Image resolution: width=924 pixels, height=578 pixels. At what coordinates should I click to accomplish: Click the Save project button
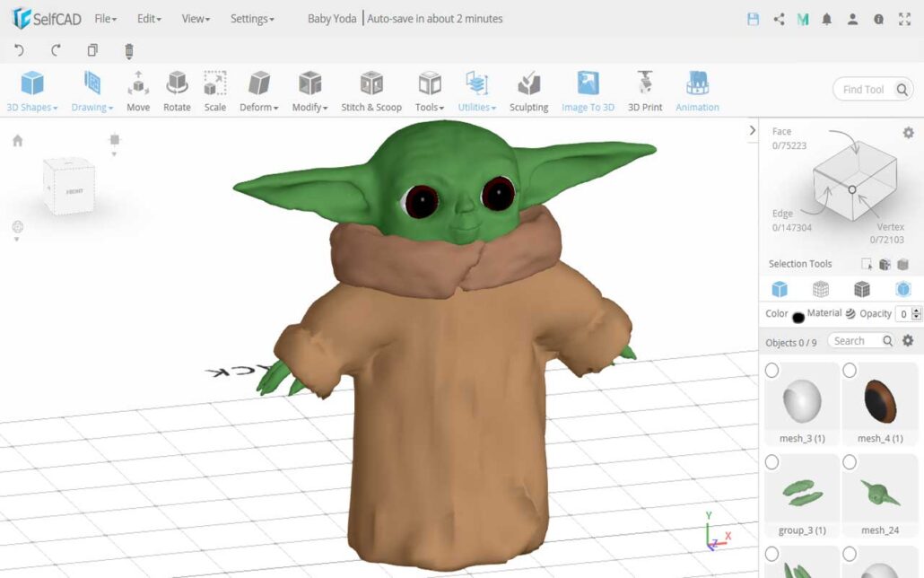(x=753, y=18)
